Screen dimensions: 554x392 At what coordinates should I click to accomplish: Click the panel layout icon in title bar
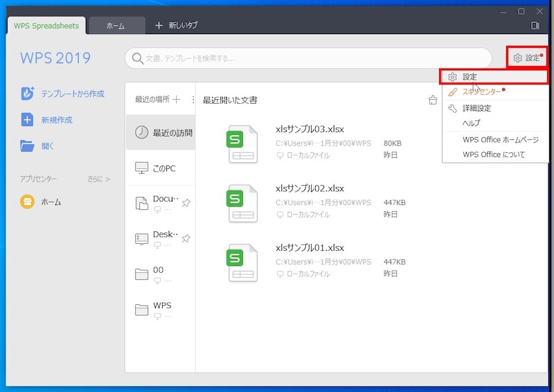(535, 26)
